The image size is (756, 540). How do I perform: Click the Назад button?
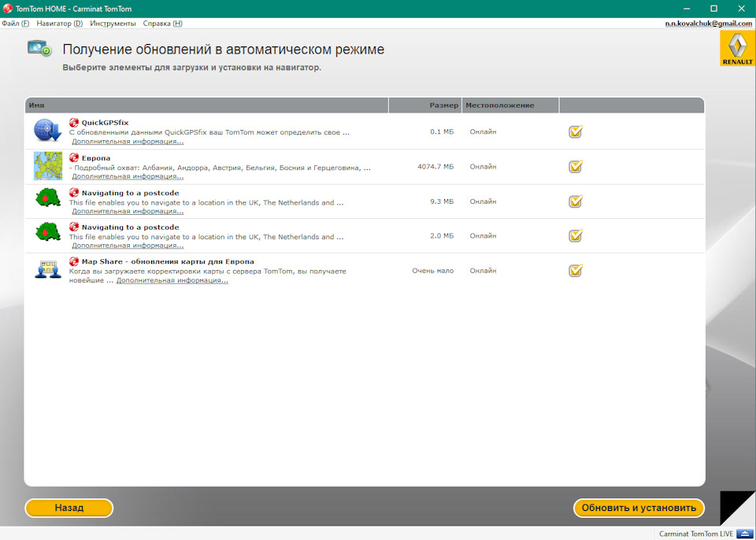tap(69, 508)
